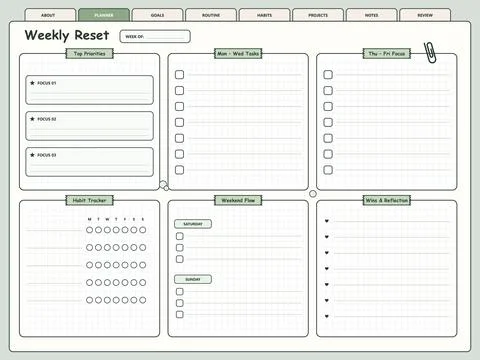The image size is (480, 360).
Task: Click the star icon beside Focus 03
Action: point(32,155)
